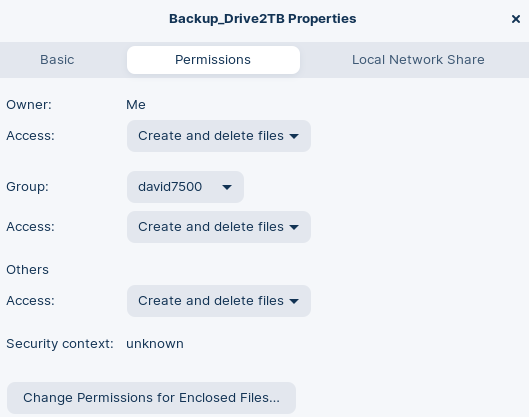Close the Backup_Drive2TB Properties dialog
This screenshot has height=417, width=529.
tap(516, 19)
